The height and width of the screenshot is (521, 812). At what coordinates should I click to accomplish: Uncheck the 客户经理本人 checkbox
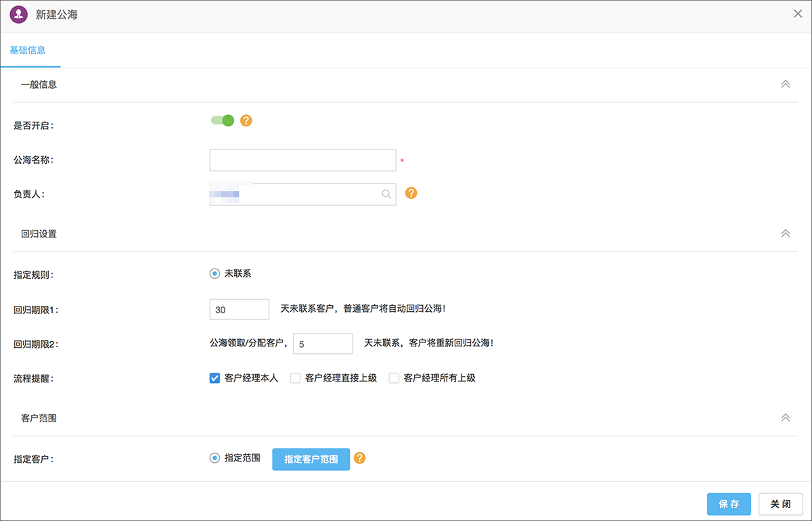point(215,378)
